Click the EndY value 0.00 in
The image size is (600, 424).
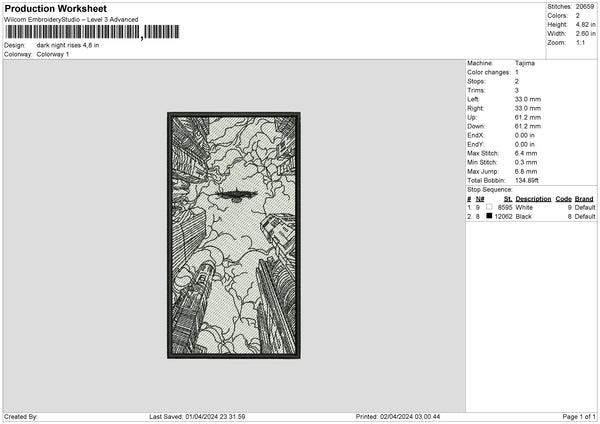tap(525, 144)
